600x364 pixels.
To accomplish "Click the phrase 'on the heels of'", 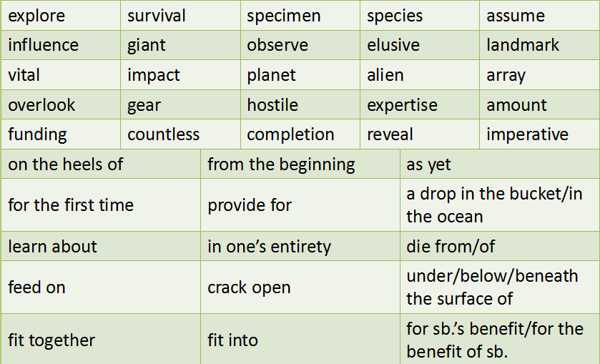I will point(66,164).
